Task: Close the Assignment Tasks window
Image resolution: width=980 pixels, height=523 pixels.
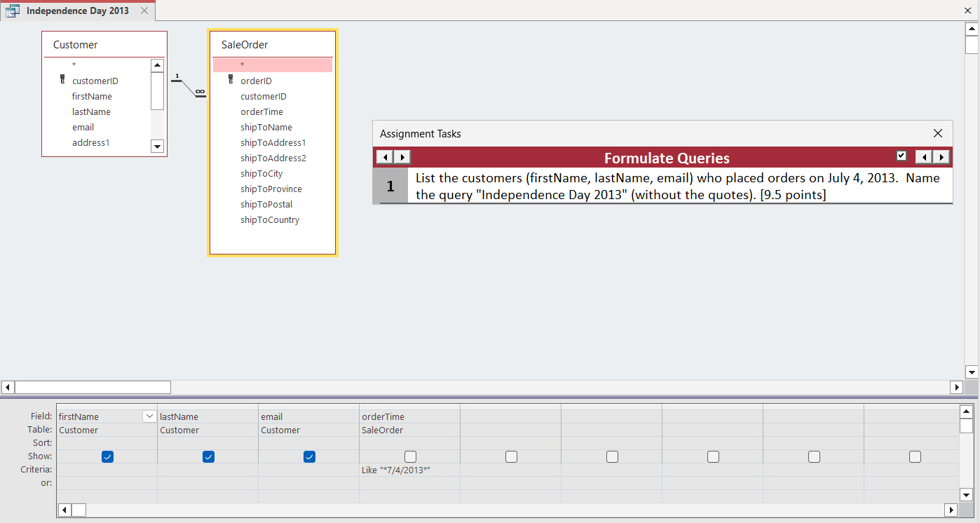Action: tap(938, 133)
